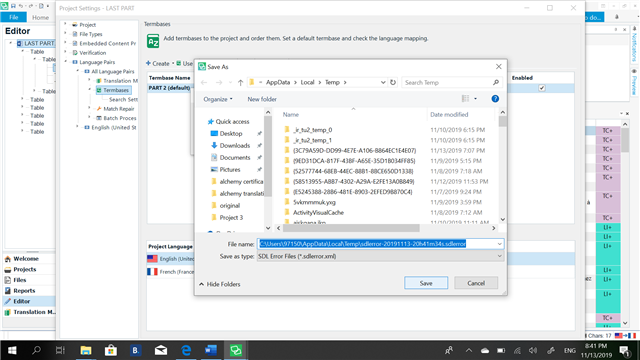Open File Explorer from taskbar
The height and width of the screenshot is (360, 640).
click(86, 350)
